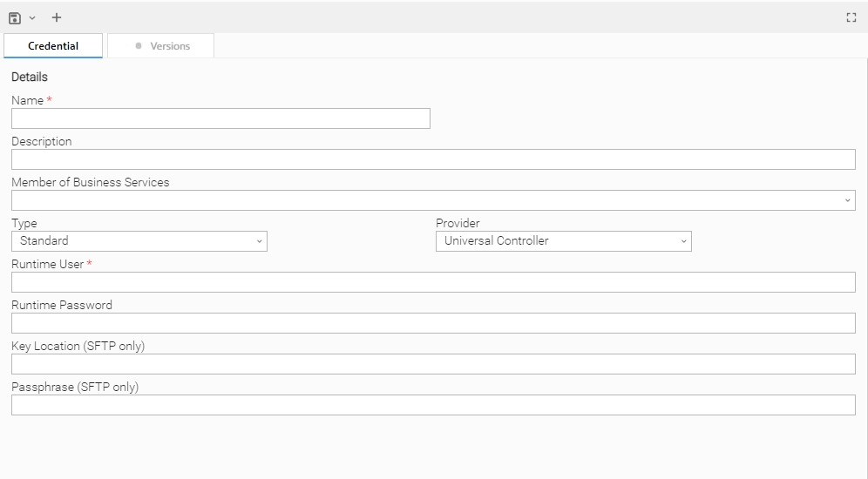Expand the Business Services dropdown arrow
The height and width of the screenshot is (479, 868).
tap(848, 201)
